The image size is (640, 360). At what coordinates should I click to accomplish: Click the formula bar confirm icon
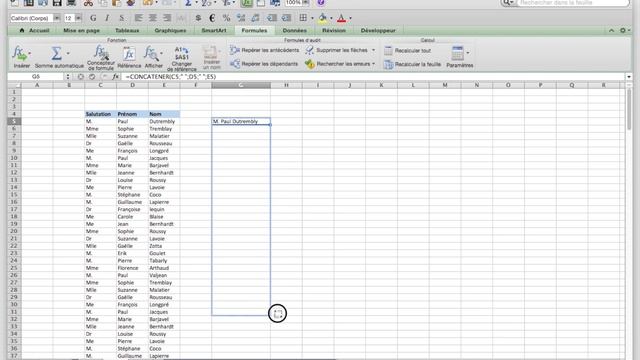coord(92,77)
